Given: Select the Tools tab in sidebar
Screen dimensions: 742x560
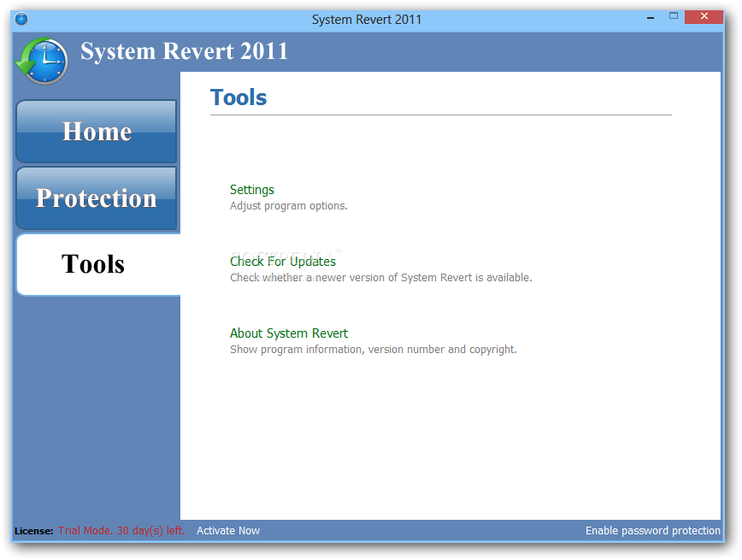Looking at the screenshot, I should tap(98, 264).
